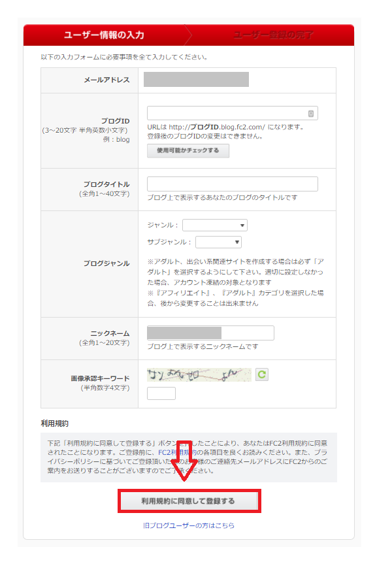392x564 pixels.
Task: Click 使用可能かチェックする button
Action: tap(188, 151)
